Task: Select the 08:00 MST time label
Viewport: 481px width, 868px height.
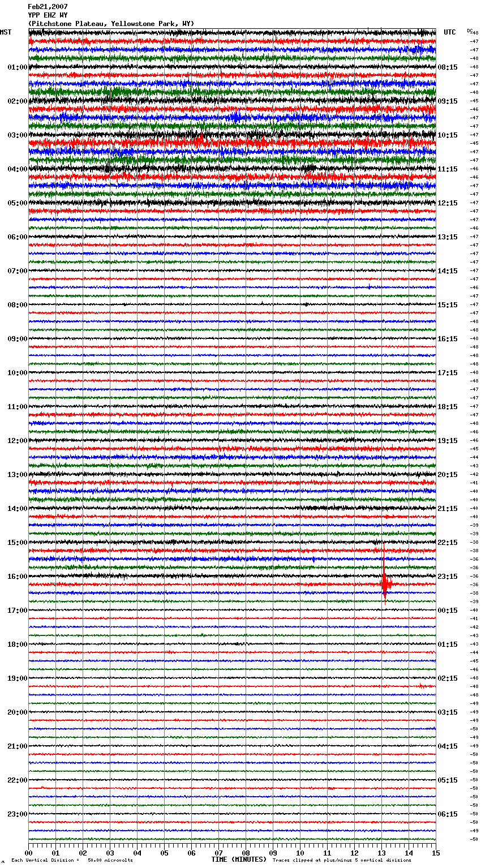Action: (17, 305)
